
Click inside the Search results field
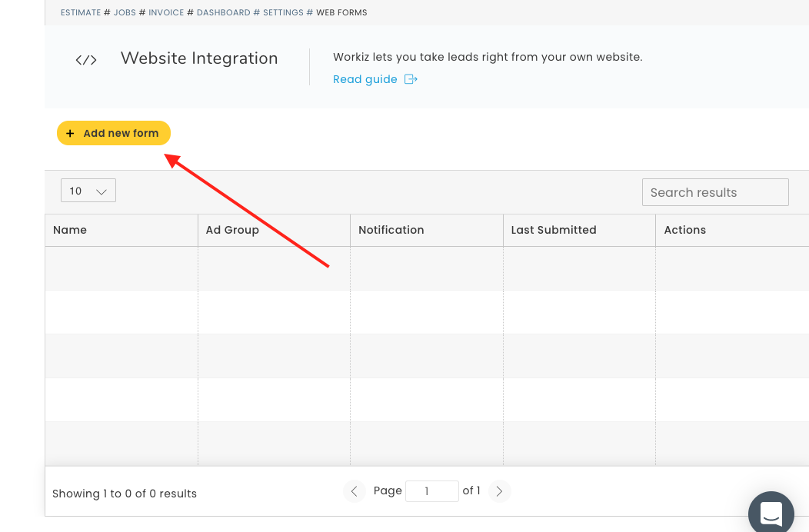[715, 191]
